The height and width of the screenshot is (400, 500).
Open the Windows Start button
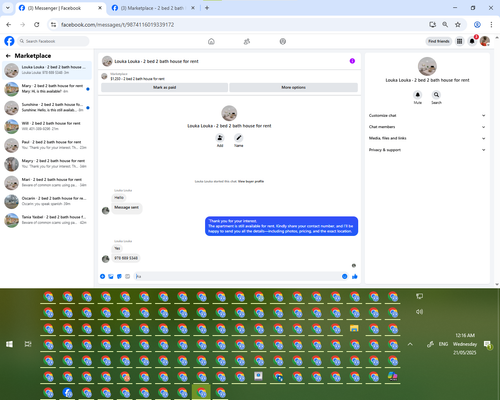(x=9, y=344)
